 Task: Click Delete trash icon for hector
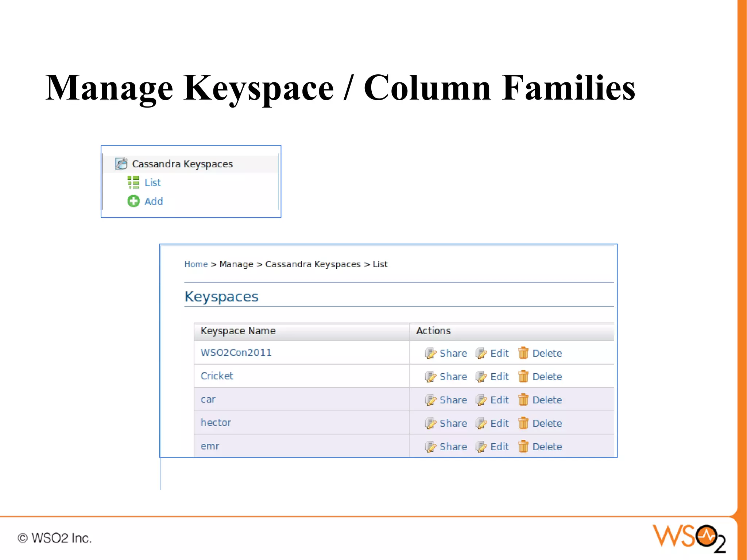[x=523, y=423]
